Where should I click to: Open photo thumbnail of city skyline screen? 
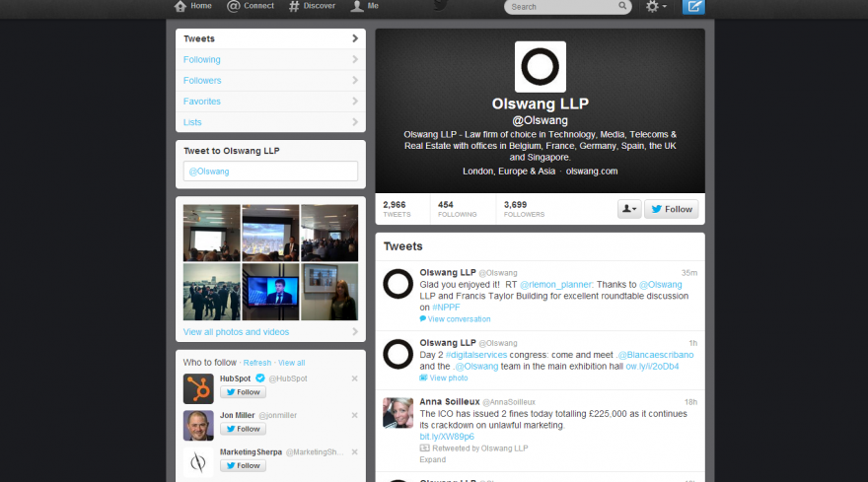pyautogui.click(x=270, y=233)
